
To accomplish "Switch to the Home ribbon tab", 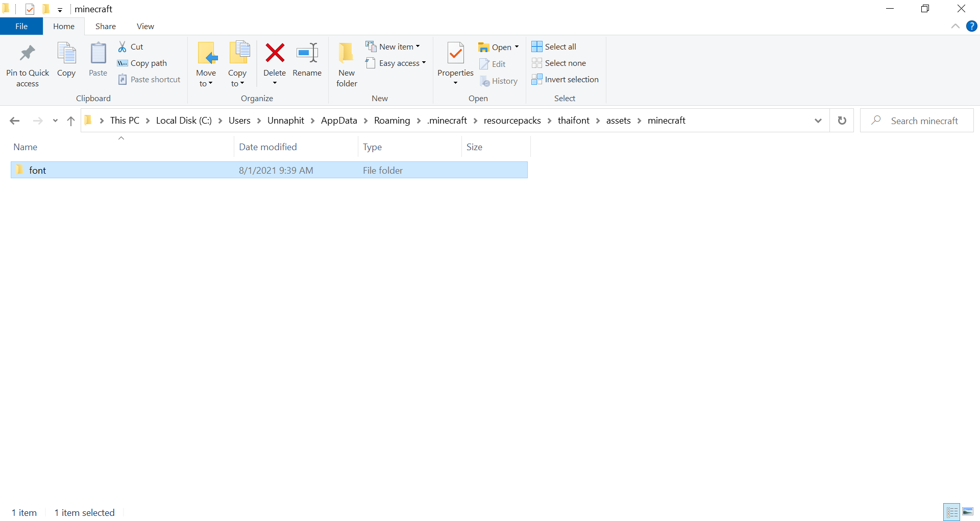I will point(64,26).
